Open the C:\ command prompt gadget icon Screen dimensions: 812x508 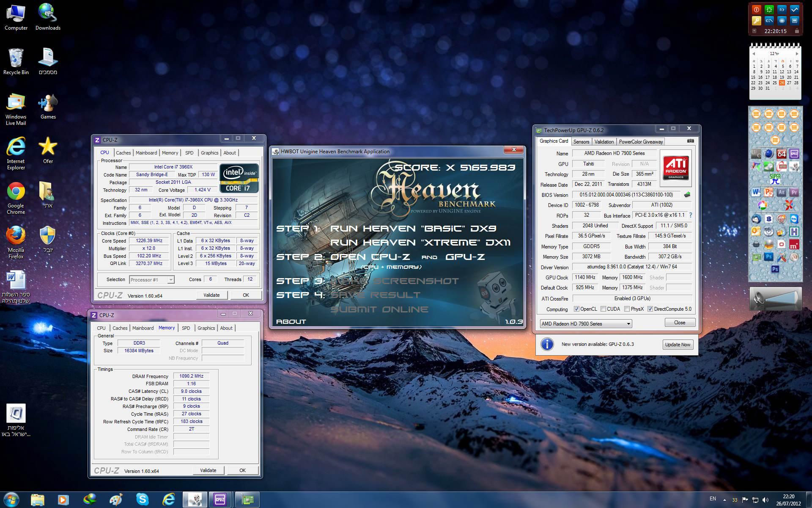(769, 20)
